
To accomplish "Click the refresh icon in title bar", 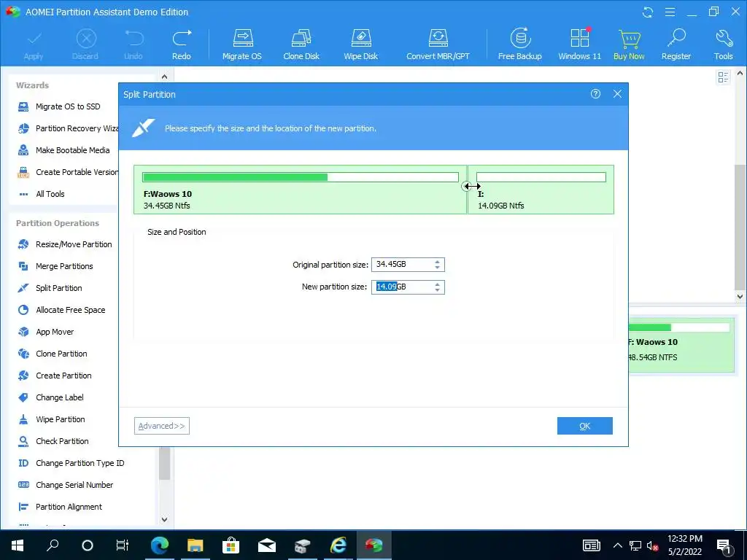I will 648,12.
